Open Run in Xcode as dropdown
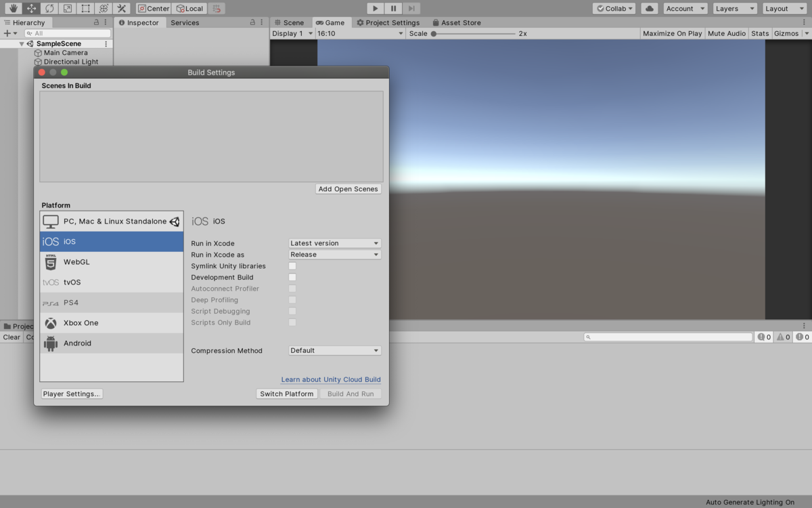The height and width of the screenshot is (508, 812). pyautogui.click(x=335, y=255)
